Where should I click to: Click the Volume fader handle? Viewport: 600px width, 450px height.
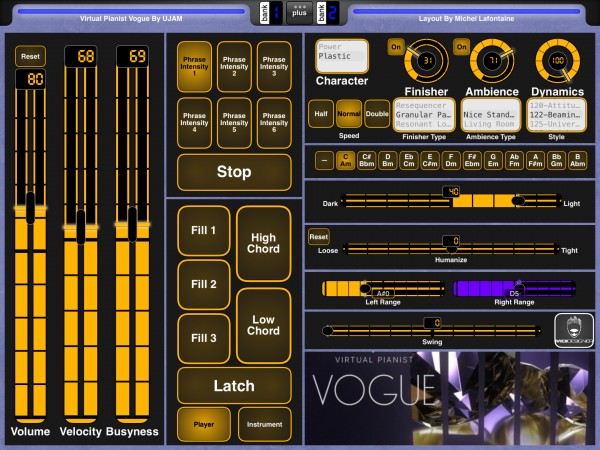click(x=30, y=208)
